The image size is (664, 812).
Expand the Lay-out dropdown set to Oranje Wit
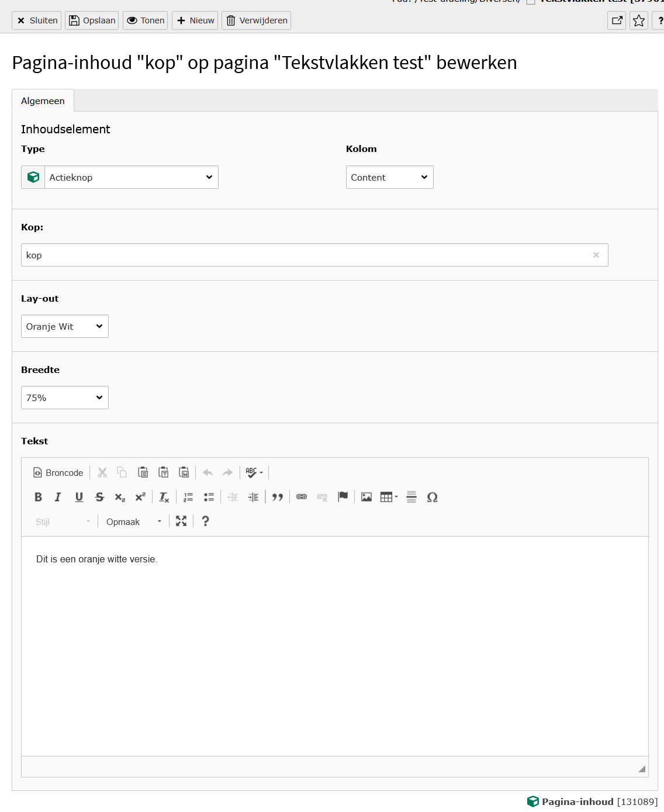coord(65,326)
